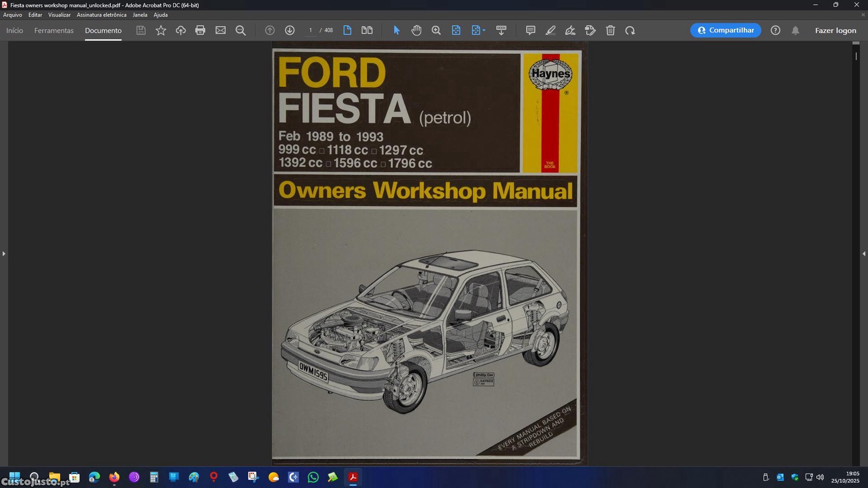Send file by email envelope icon
Image resolution: width=868 pixels, height=488 pixels.
click(220, 30)
